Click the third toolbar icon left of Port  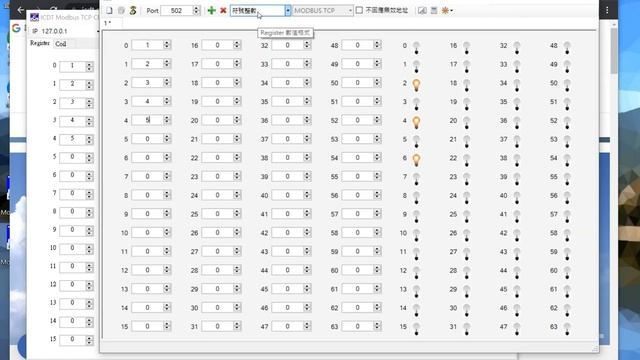pos(133,11)
